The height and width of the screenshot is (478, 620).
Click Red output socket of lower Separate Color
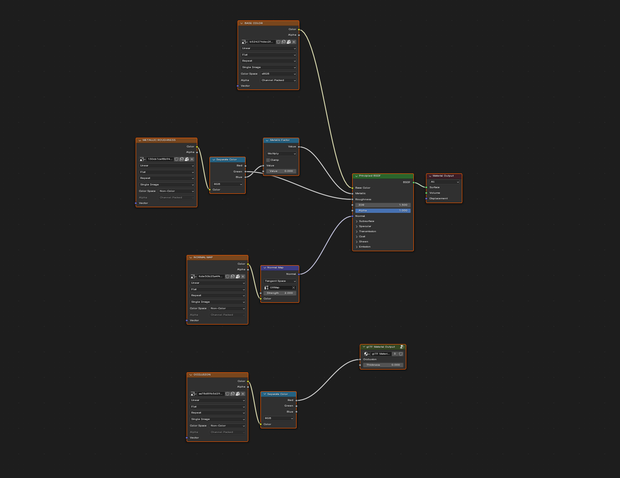tap(297, 400)
